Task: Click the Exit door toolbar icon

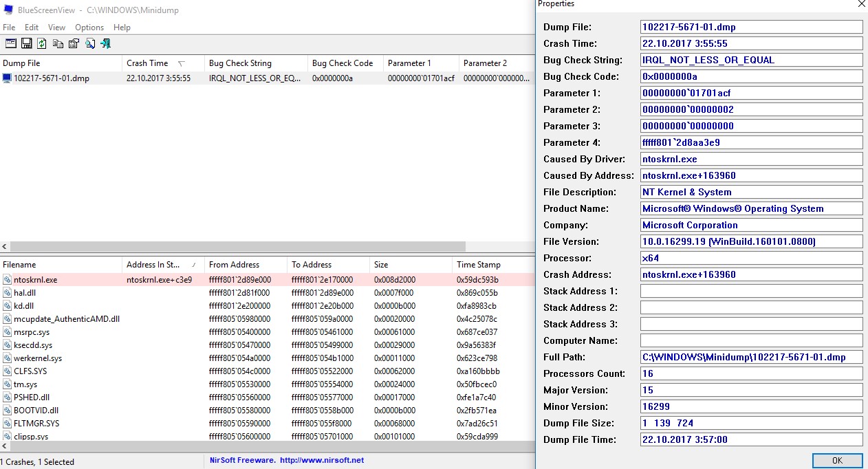Action: point(105,43)
